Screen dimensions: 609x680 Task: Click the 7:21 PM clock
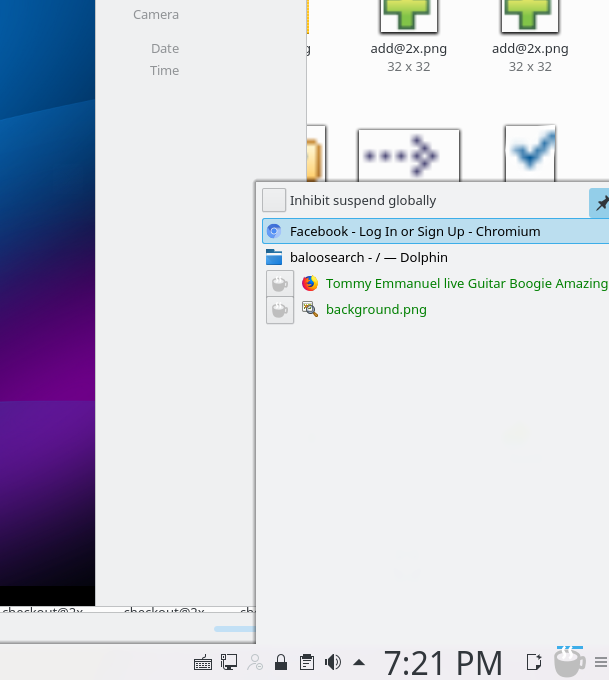443,663
